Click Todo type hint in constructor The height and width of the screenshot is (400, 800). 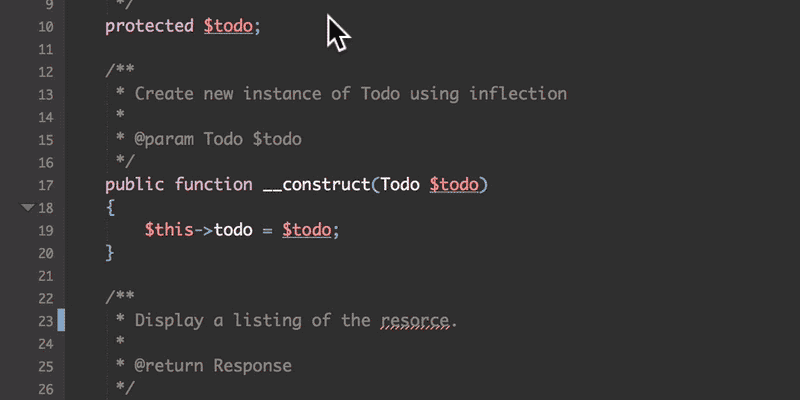point(400,185)
